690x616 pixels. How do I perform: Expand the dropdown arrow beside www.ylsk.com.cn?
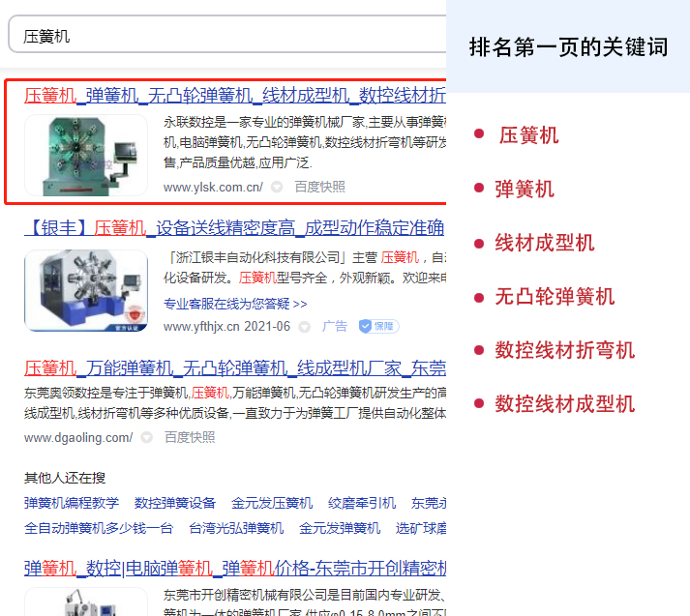(x=277, y=188)
